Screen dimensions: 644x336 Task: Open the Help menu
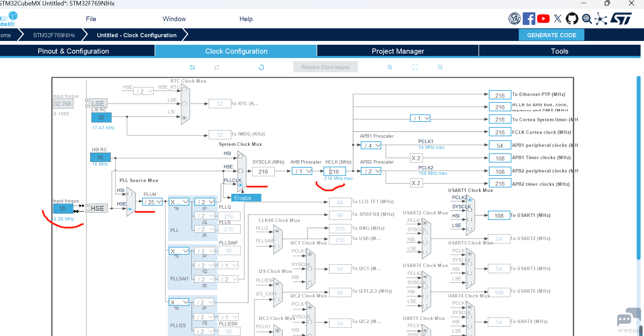[246, 19]
